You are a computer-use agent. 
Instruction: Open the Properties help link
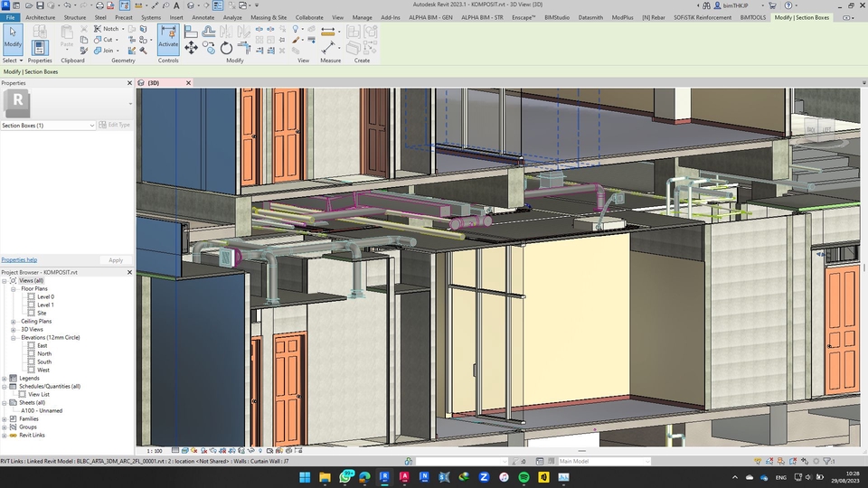[x=19, y=259]
